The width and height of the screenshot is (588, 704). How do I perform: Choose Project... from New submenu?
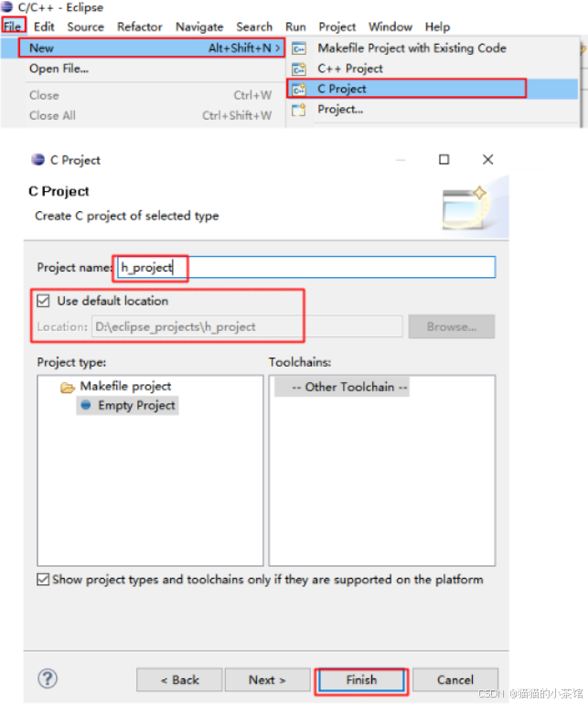coord(340,109)
